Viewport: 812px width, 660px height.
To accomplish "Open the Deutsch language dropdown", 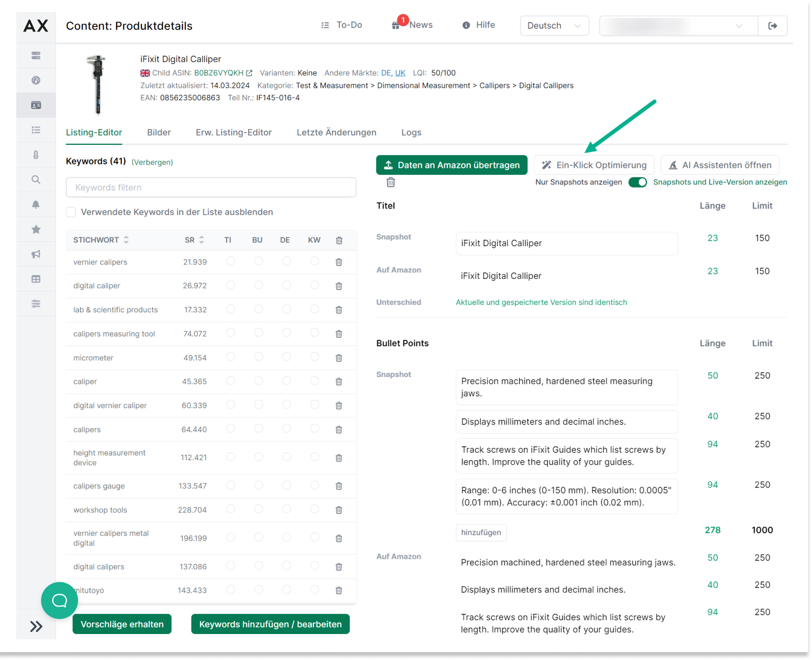I will click(x=554, y=26).
